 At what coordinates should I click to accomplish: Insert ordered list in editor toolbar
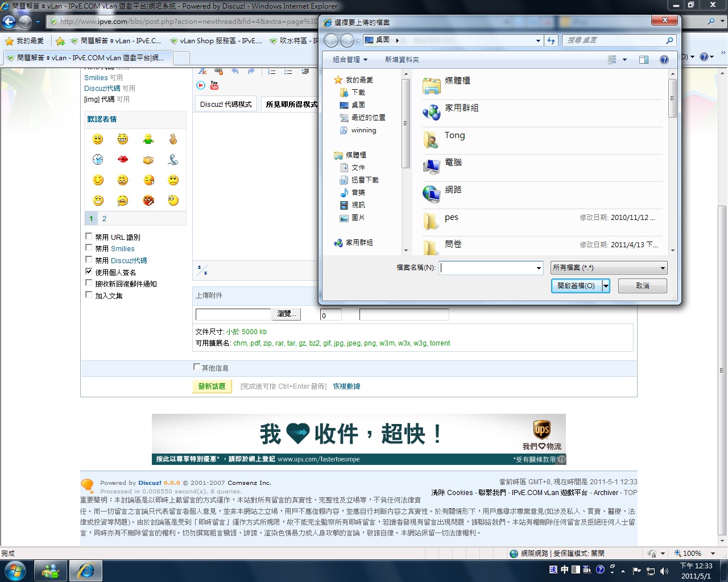click(x=272, y=72)
